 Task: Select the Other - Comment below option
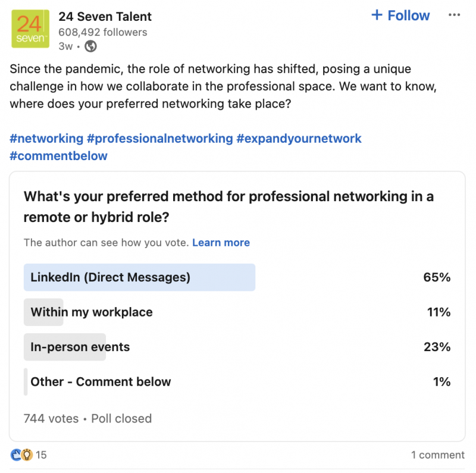click(x=237, y=381)
